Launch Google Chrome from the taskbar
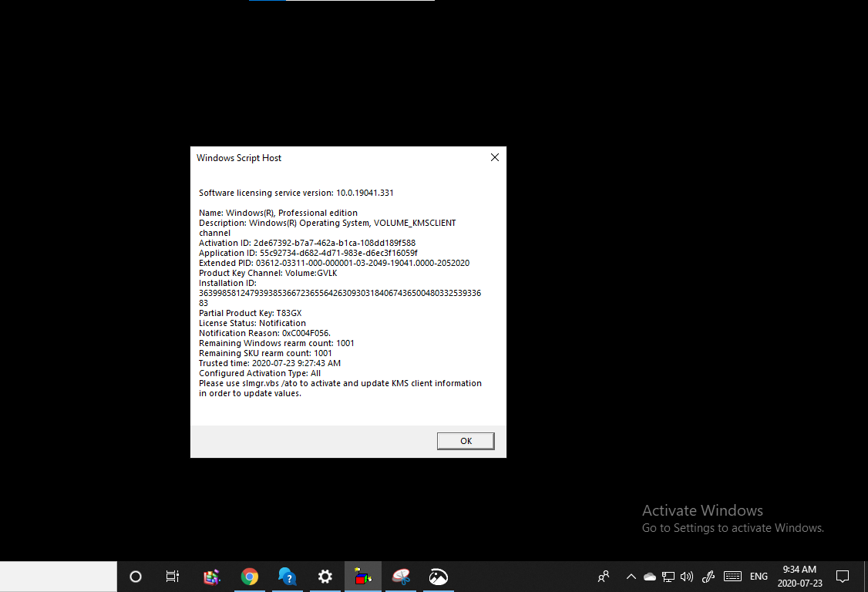Image resolution: width=868 pixels, height=592 pixels. coord(250,577)
